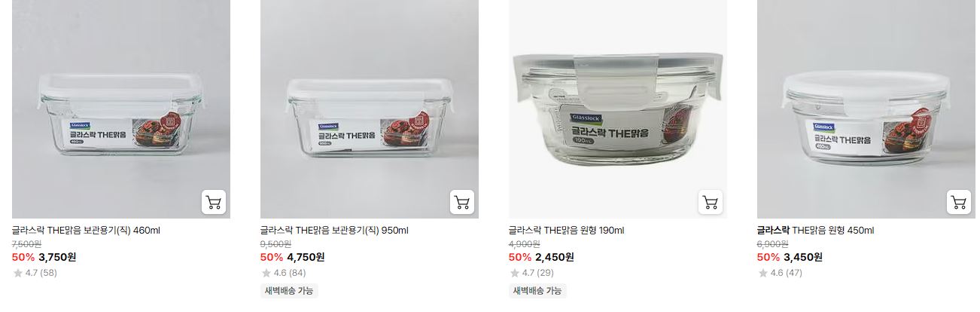Open the 글라스락 THE맑음 원형 190ml title link
The height and width of the screenshot is (312, 980).
[566, 231]
